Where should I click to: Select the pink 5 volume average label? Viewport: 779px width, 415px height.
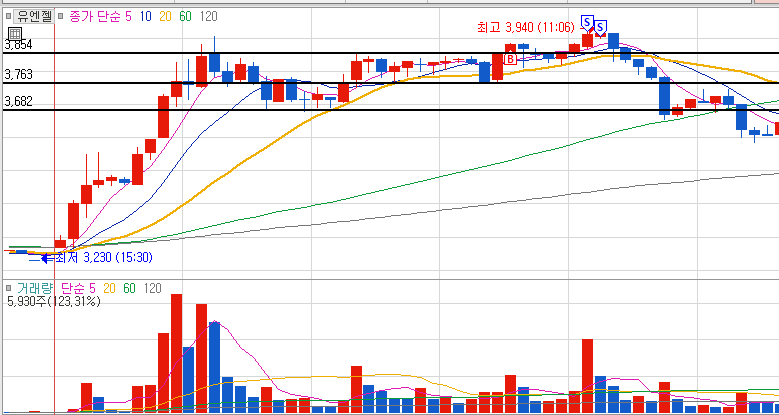[x=93, y=288]
